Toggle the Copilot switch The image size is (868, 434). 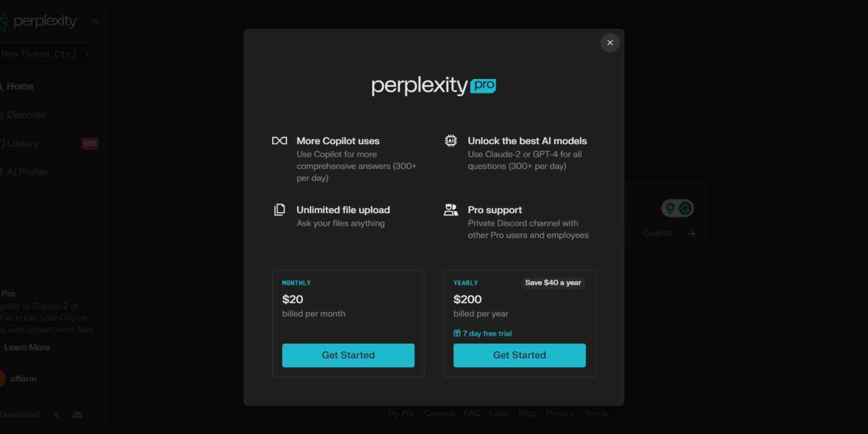tap(677, 208)
